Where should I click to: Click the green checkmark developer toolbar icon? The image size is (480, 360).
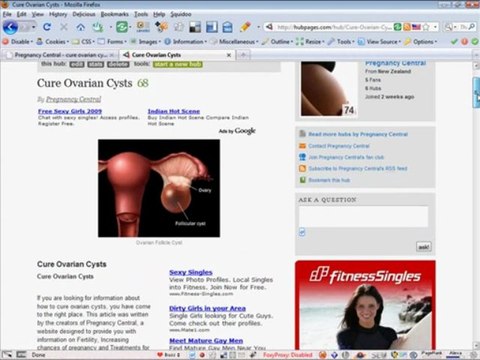(454, 42)
